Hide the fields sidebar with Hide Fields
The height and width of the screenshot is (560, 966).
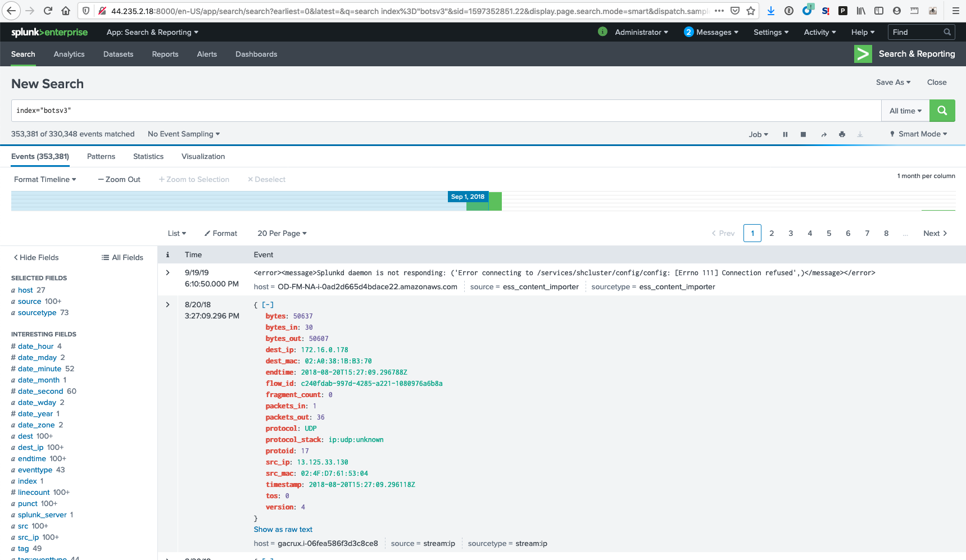[35, 257]
